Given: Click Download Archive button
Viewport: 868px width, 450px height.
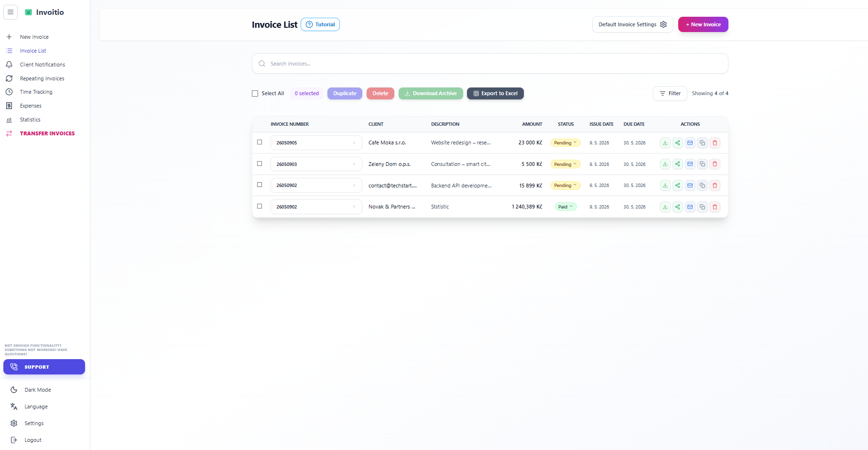Looking at the screenshot, I should tap(431, 94).
